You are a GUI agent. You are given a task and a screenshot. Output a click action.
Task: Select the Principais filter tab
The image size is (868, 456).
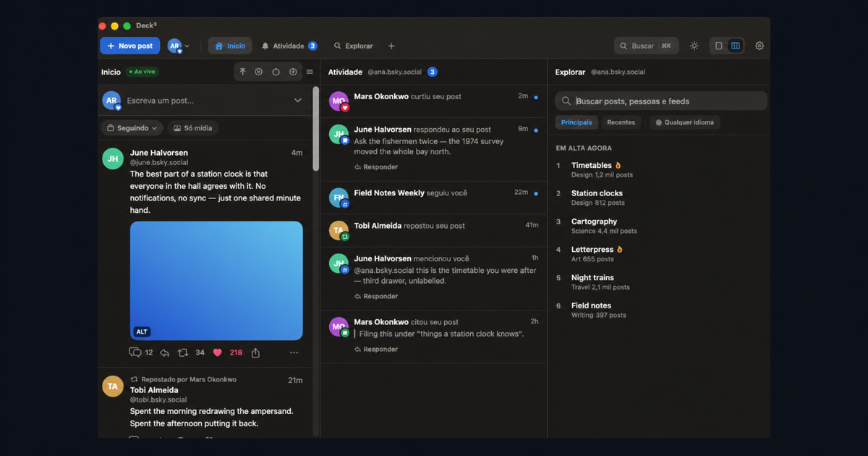click(576, 122)
